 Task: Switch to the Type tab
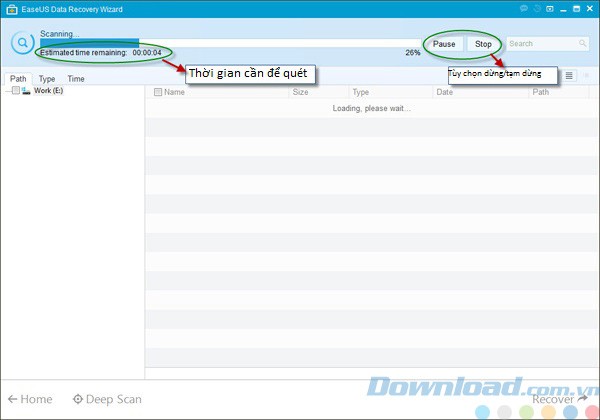pos(46,78)
